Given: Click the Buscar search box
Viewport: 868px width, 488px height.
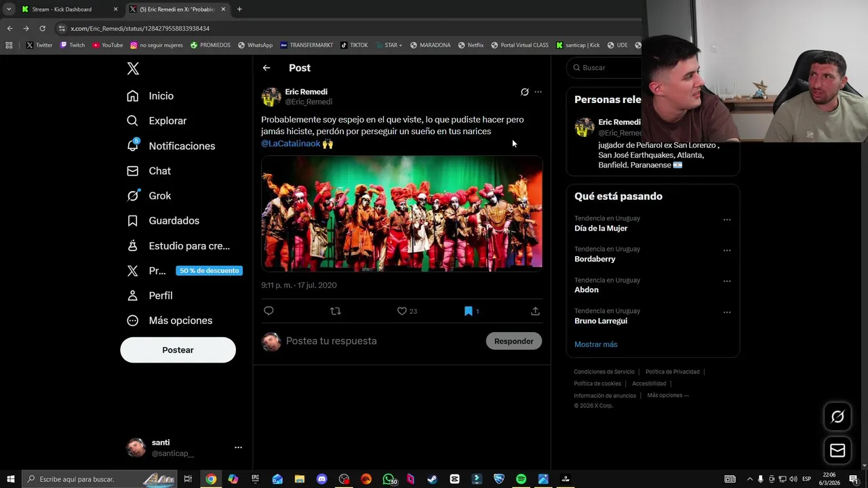Looking at the screenshot, I should point(605,68).
